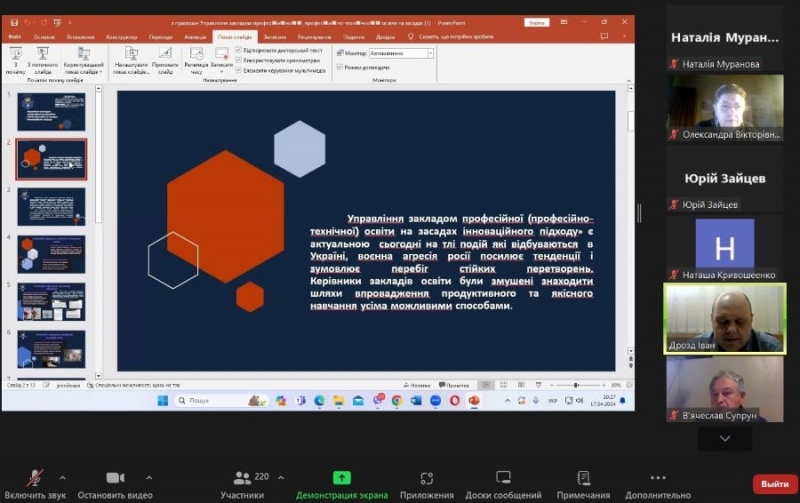Click Comments button in status bar
800x503 pixels.
click(454, 385)
